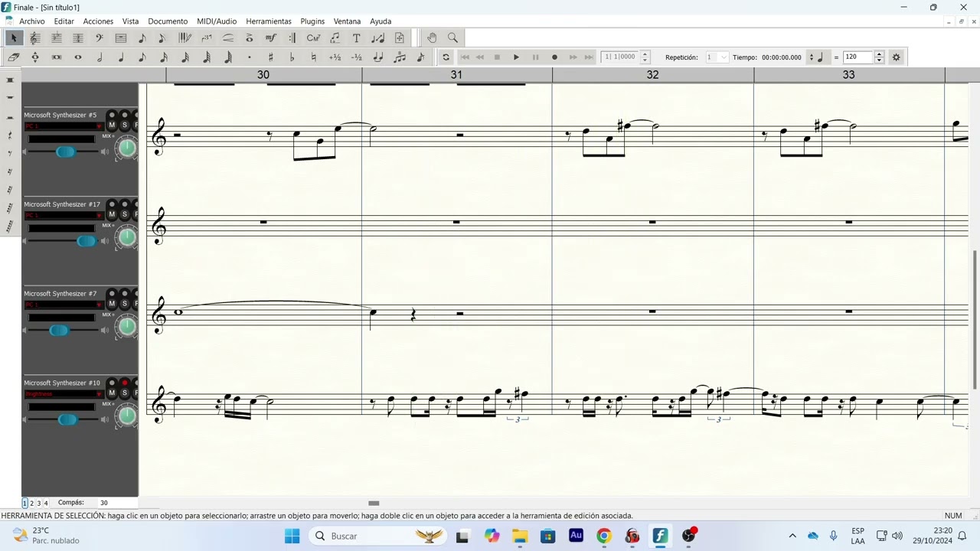Solo Microsoft Synthesizer #7 track

(125, 304)
